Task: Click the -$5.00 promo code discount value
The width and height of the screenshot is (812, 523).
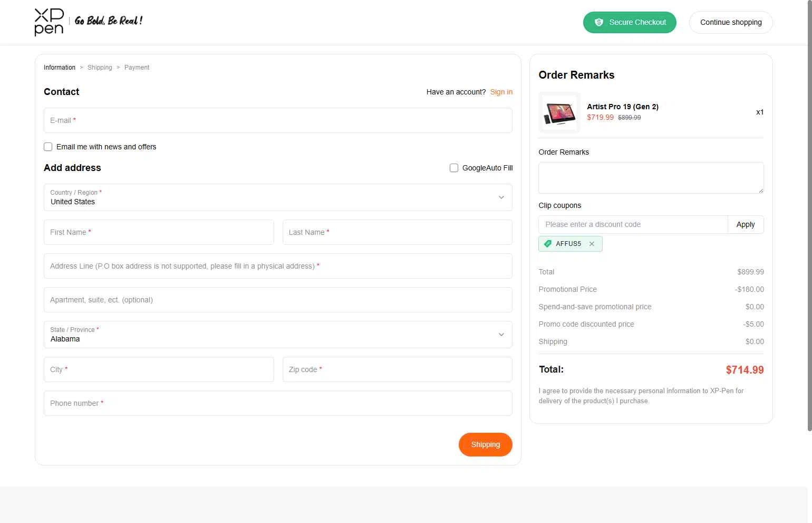Action: 753,324
